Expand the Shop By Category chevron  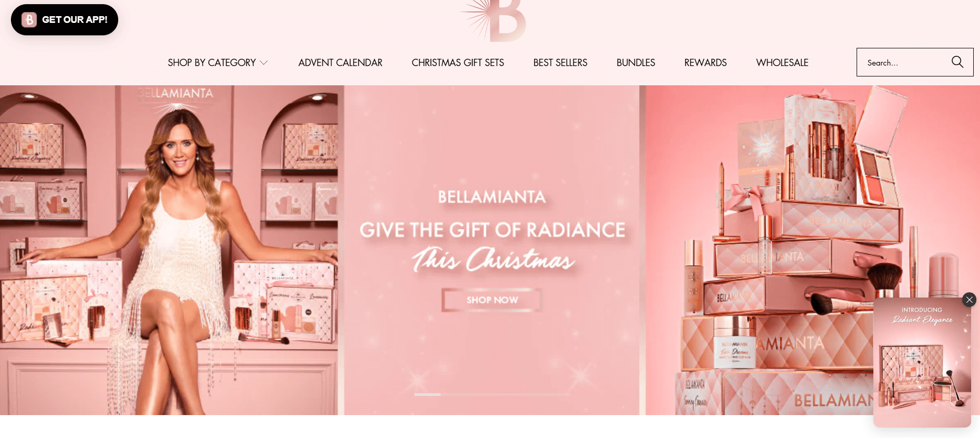click(263, 63)
